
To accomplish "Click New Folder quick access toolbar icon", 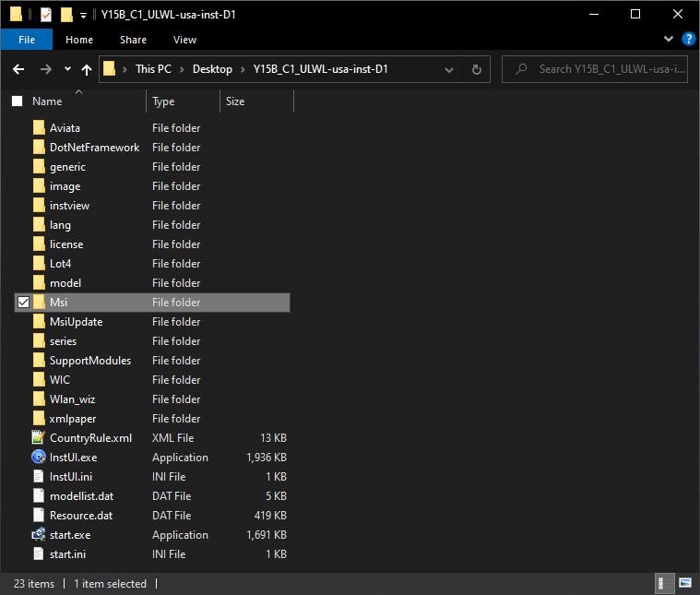I will [66, 15].
